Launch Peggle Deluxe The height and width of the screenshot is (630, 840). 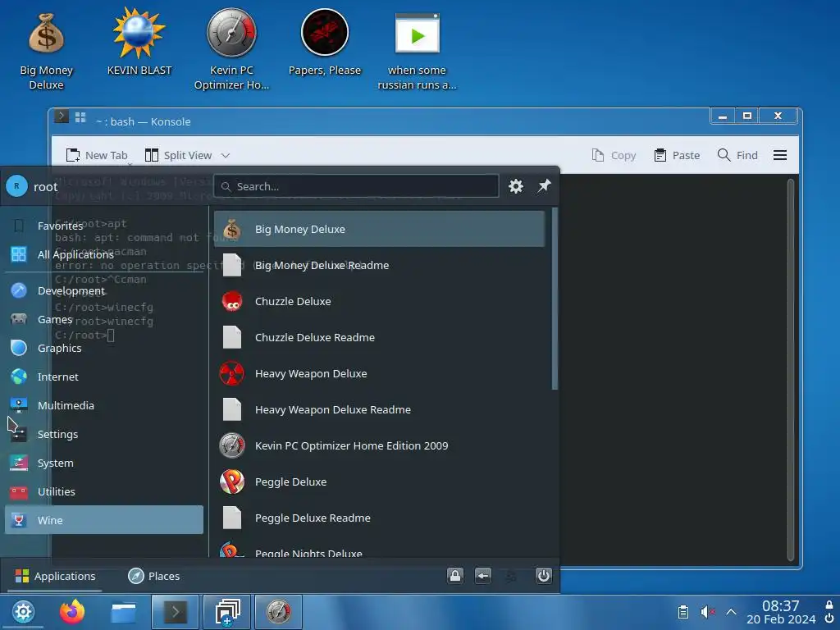[x=379, y=482]
